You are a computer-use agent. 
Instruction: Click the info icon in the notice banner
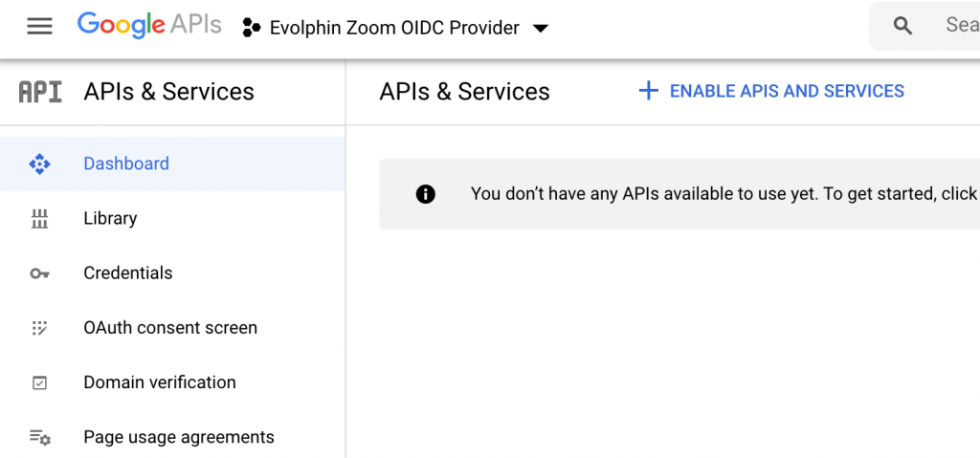coord(425,194)
